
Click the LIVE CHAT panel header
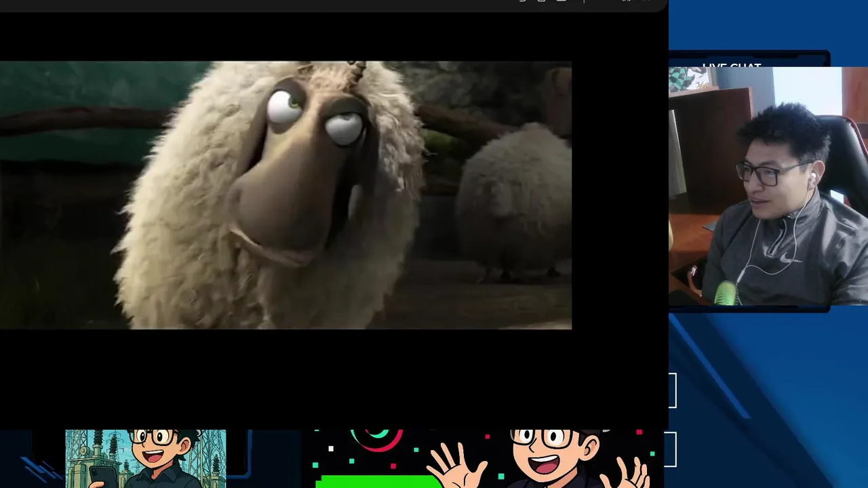pyautogui.click(x=732, y=66)
